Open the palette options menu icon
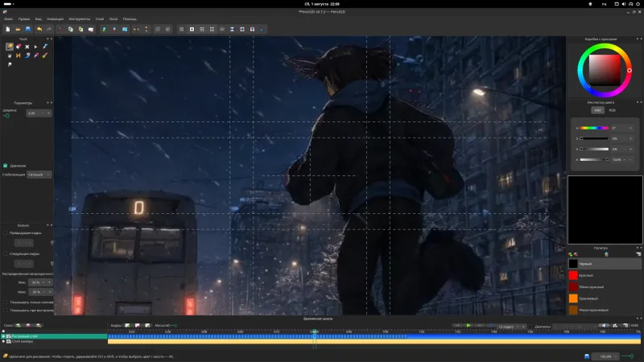Viewport: 644px width, 362px height. (638, 254)
